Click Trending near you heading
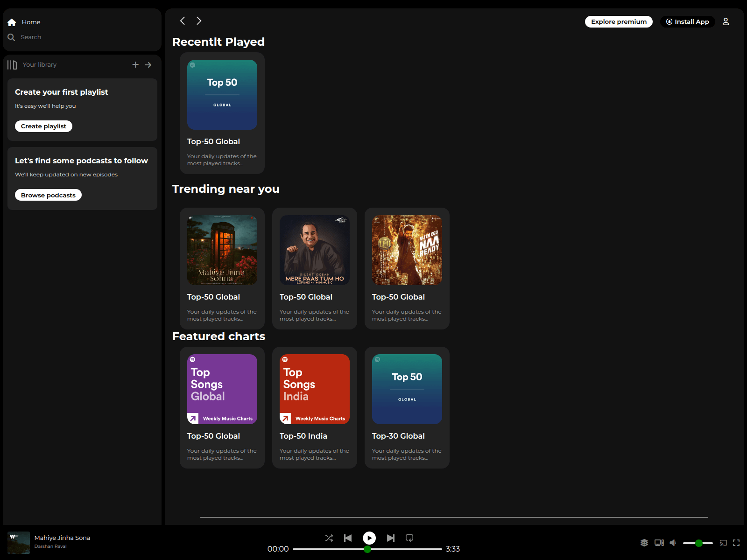 click(226, 189)
